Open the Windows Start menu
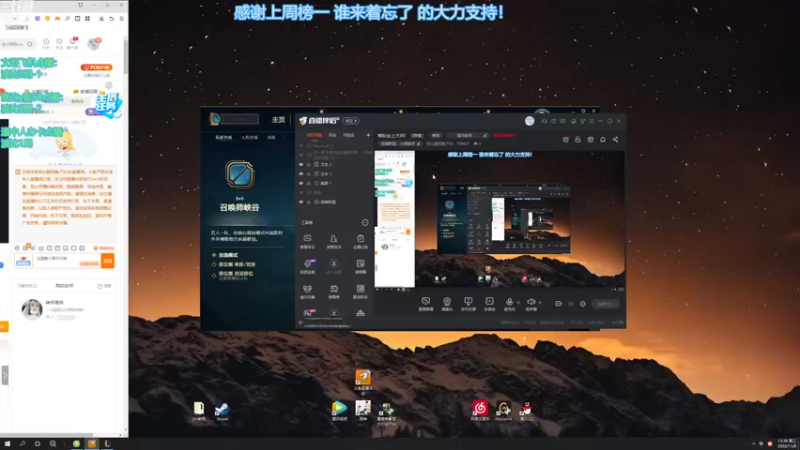The image size is (800, 450). 7,444
